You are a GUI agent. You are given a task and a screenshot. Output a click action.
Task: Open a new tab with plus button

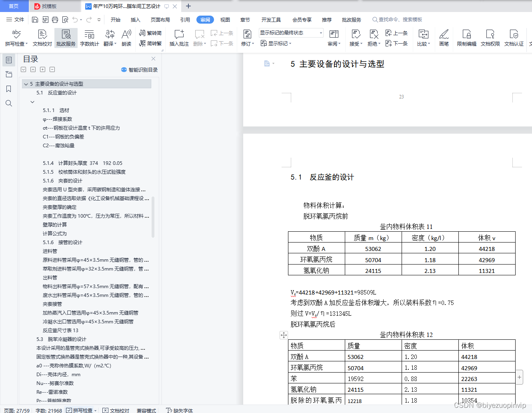tap(188, 6)
